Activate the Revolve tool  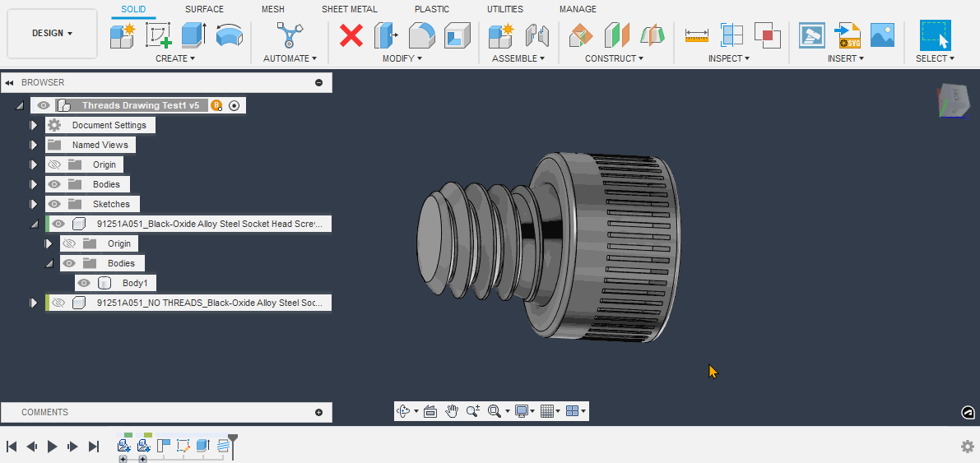click(x=230, y=35)
